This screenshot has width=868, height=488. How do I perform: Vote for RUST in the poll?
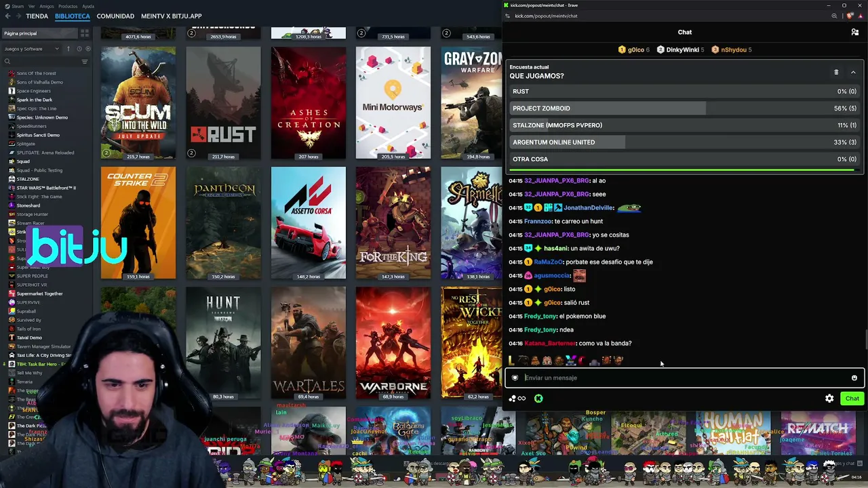click(x=684, y=91)
